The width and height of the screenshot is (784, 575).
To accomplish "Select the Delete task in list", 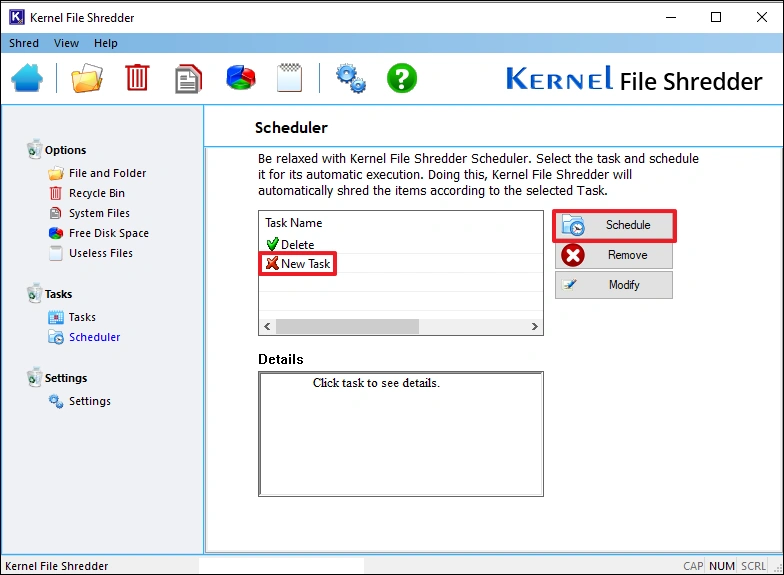I will (x=297, y=245).
